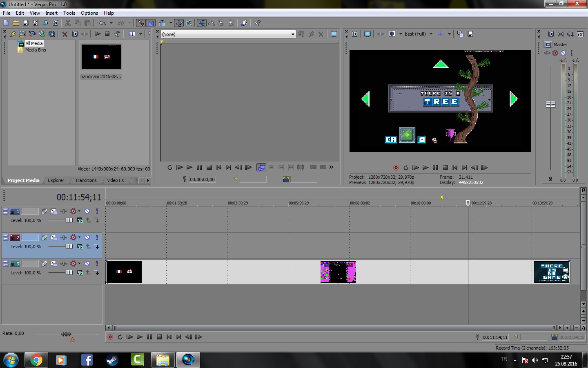Open the Options menu
This screenshot has width=588, height=368.
point(89,13)
